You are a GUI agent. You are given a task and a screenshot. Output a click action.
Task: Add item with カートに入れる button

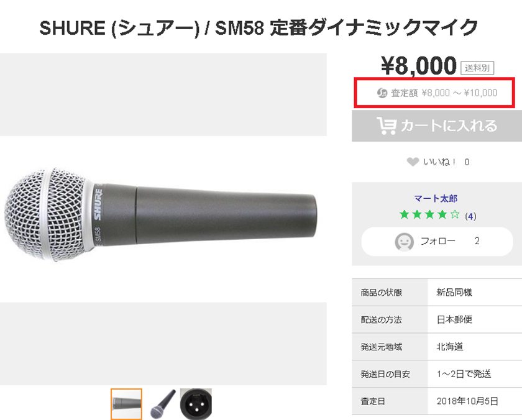coord(436,126)
